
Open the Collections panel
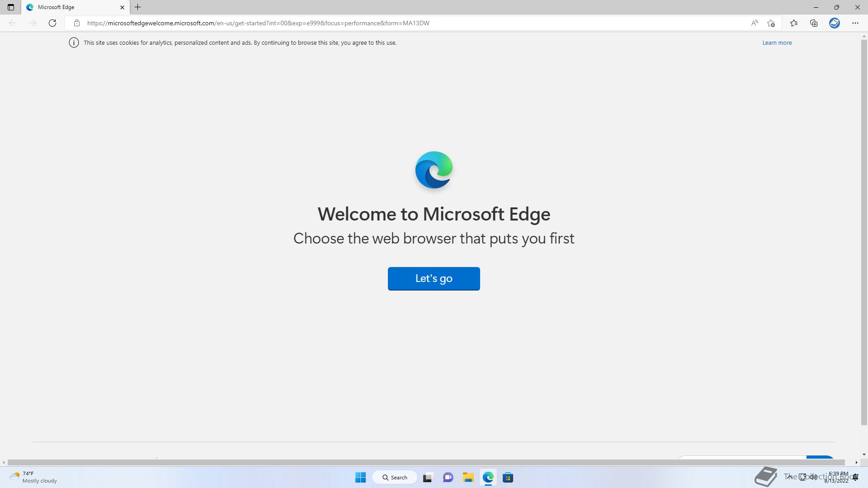coord(814,23)
